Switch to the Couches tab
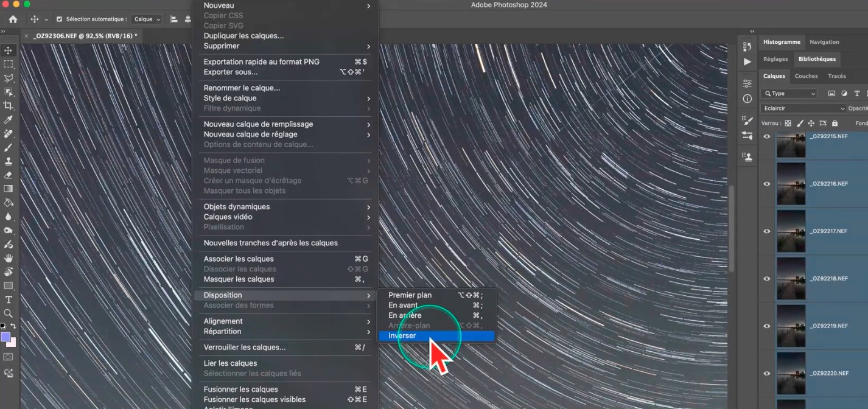Viewport: 868px width, 409px height. coord(806,76)
